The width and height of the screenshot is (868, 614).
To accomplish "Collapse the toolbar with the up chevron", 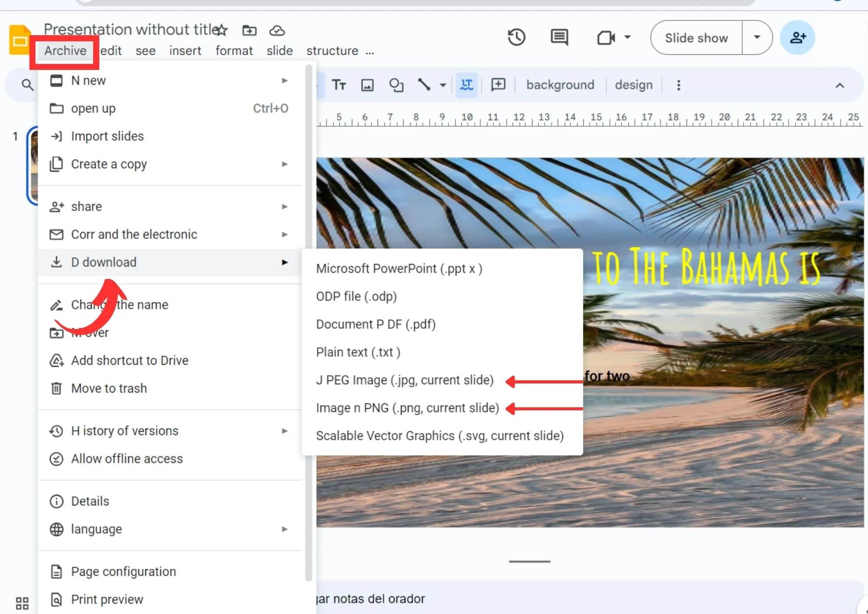I will (x=839, y=86).
